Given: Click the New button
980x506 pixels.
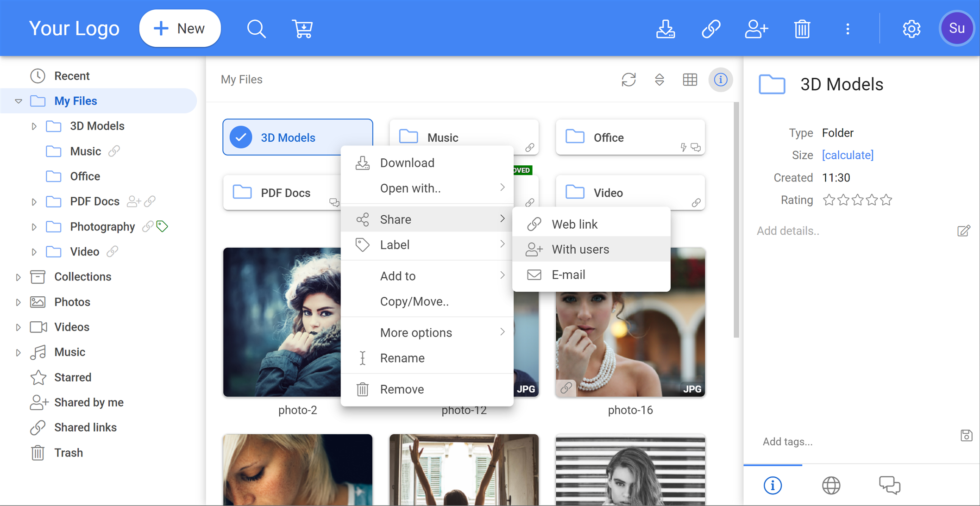Looking at the screenshot, I should pos(180,28).
